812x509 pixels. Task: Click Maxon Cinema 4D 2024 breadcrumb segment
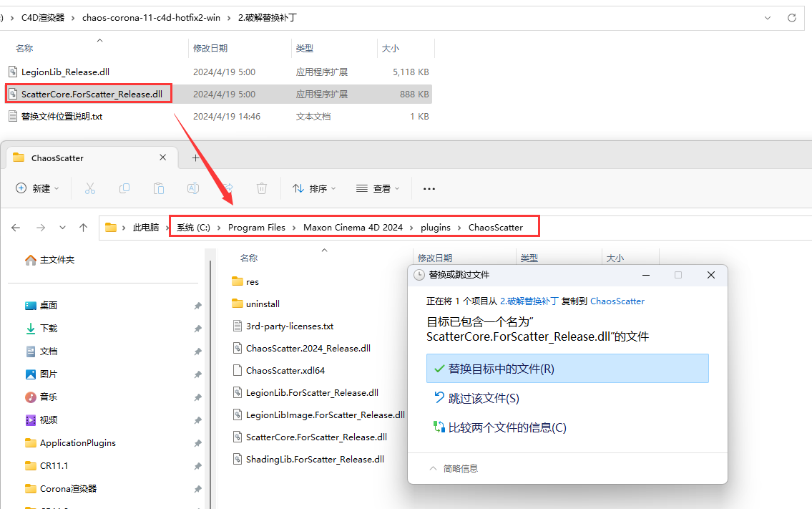tap(353, 228)
